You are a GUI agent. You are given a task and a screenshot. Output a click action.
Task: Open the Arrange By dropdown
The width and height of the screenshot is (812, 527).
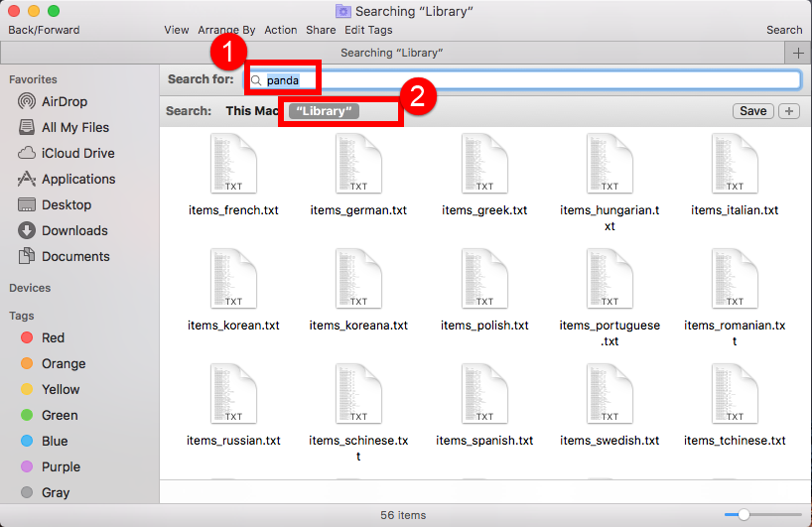226,31
